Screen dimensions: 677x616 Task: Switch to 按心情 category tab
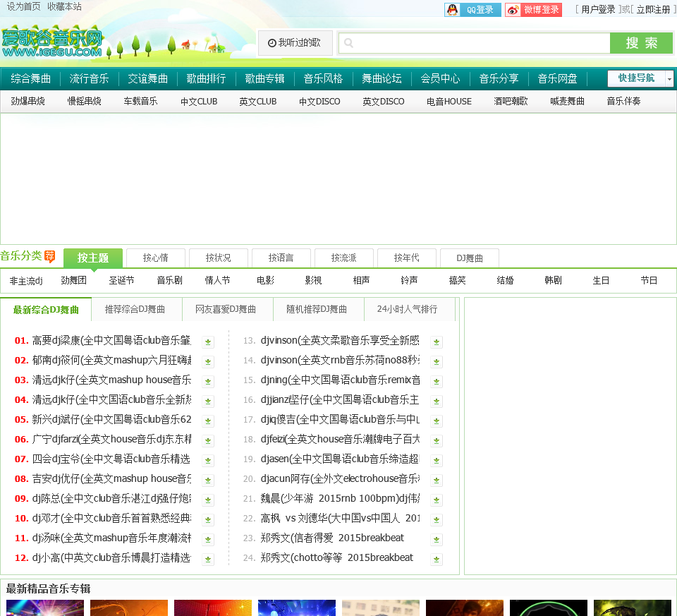[155, 258]
